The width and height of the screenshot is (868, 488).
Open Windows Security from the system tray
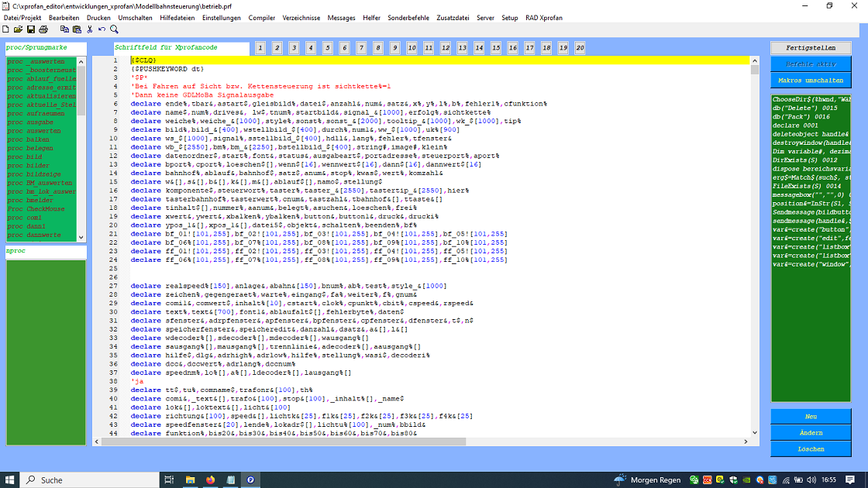(x=733, y=479)
